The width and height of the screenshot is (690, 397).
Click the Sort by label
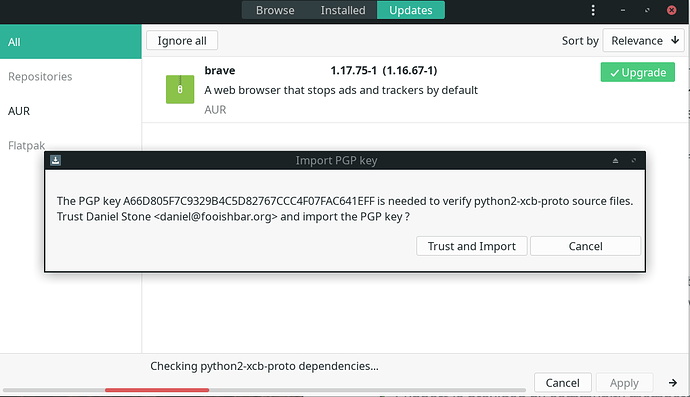click(x=580, y=41)
